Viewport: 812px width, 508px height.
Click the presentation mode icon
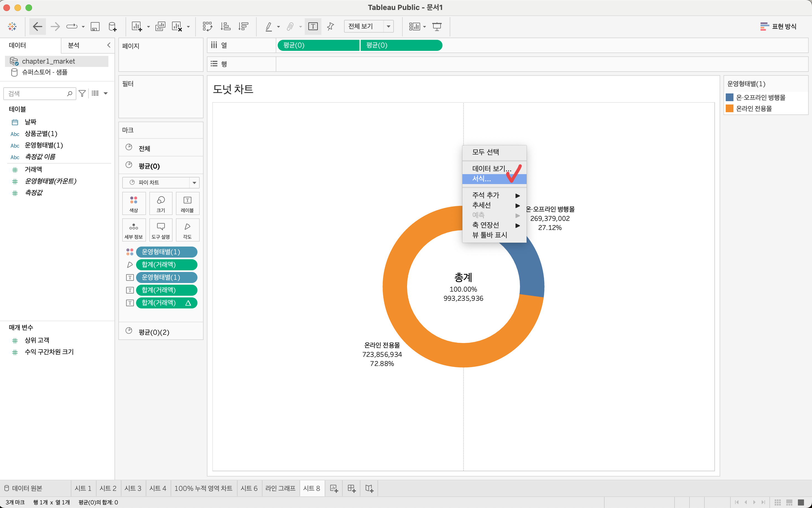[x=437, y=26]
